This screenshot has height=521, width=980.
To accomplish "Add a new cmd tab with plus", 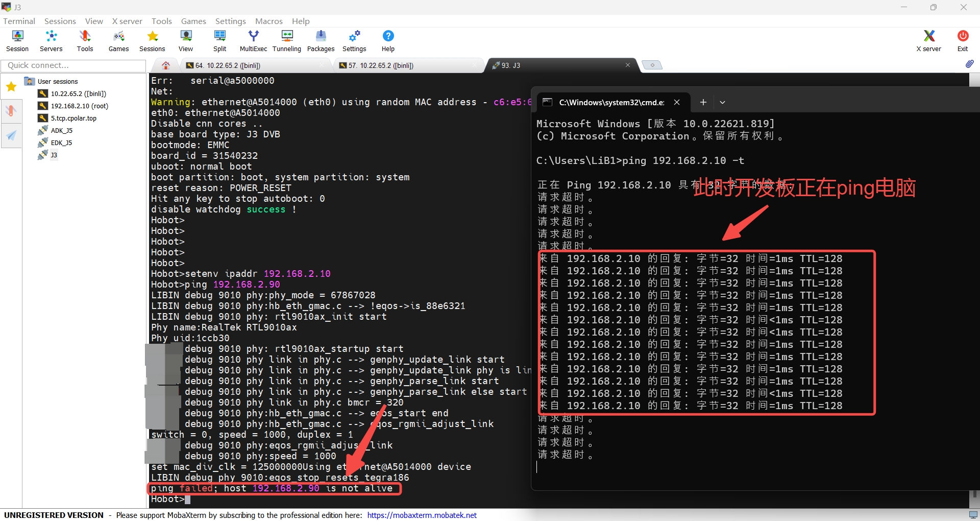I will point(703,102).
